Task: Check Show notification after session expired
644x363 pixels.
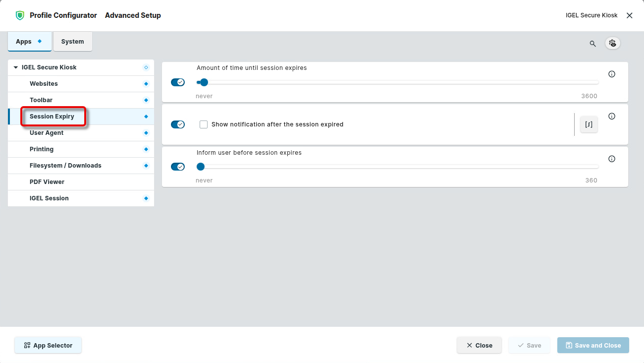Action: pyautogui.click(x=204, y=124)
